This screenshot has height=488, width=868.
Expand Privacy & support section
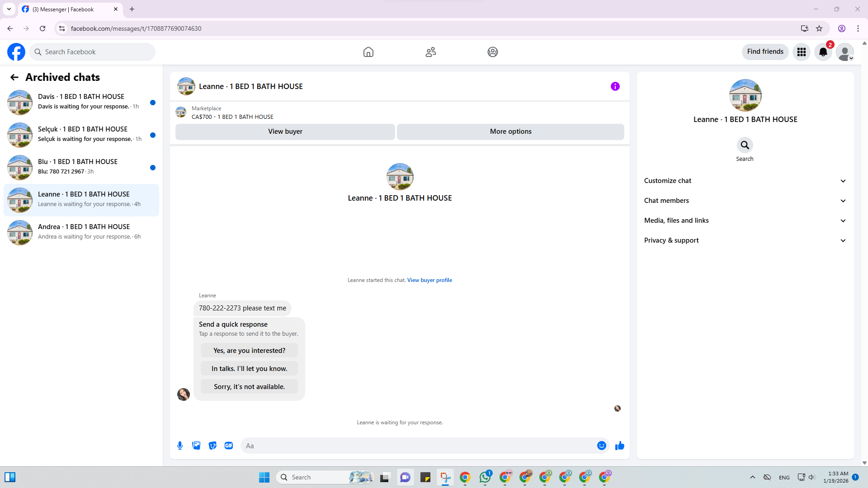(745, 240)
